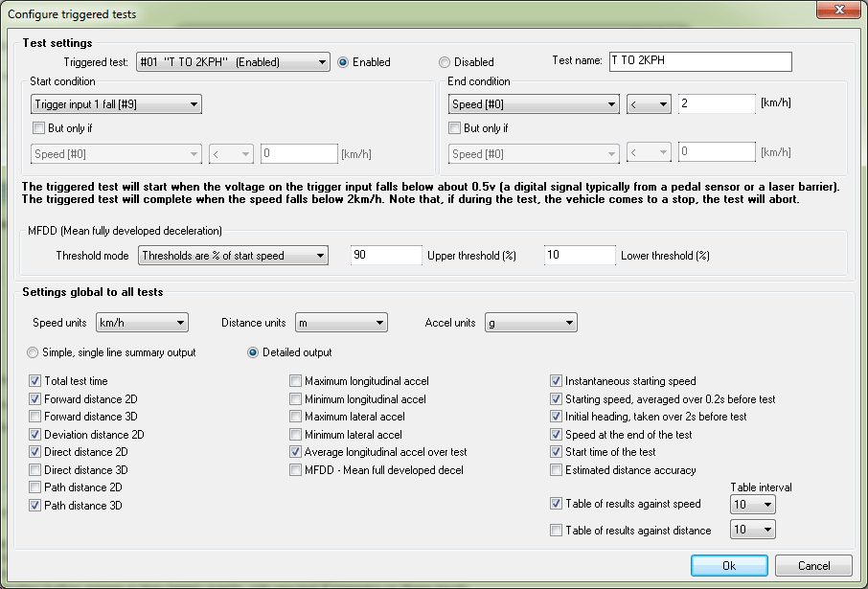The width and height of the screenshot is (868, 589).
Task: Check Minimum lateral accel
Action: pos(296,435)
